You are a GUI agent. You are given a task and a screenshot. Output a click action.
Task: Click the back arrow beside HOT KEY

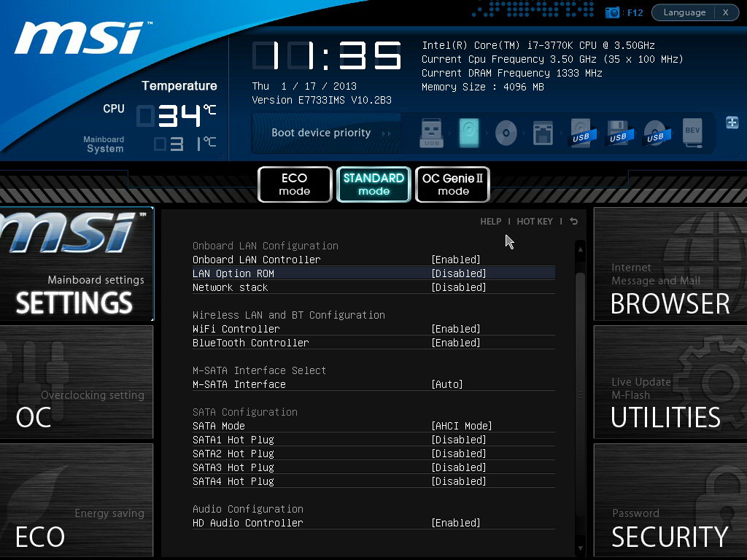pyautogui.click(x=573, y=222)
